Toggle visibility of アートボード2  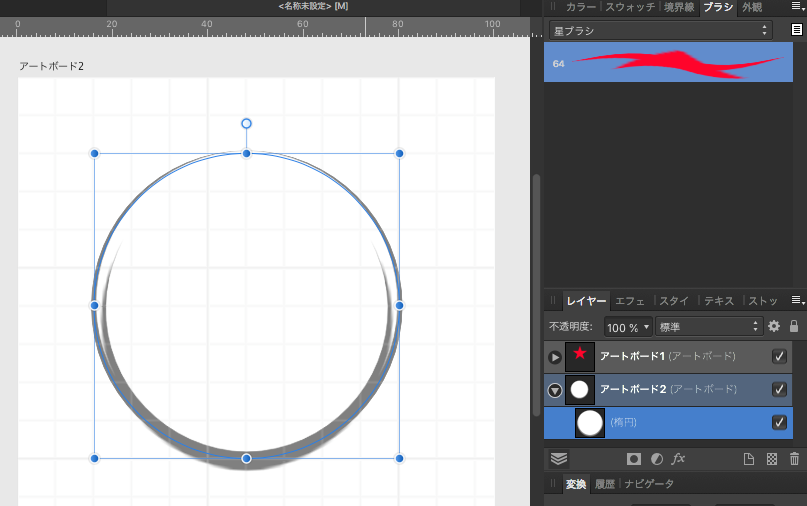779,389
